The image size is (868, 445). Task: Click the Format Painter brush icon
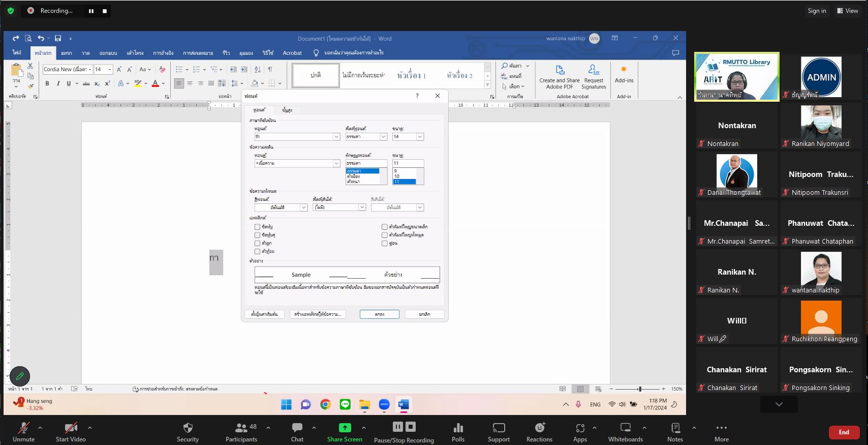click(x=30, y=86)
